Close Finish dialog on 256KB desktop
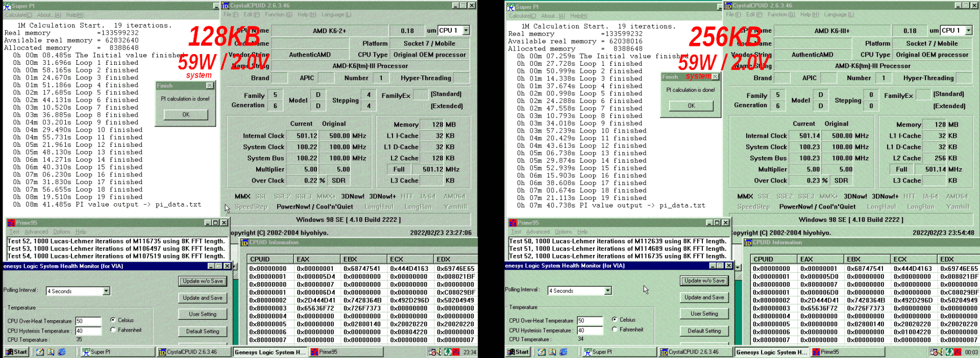The width and height of the screenshot is (980, 358). pos(715,76)
